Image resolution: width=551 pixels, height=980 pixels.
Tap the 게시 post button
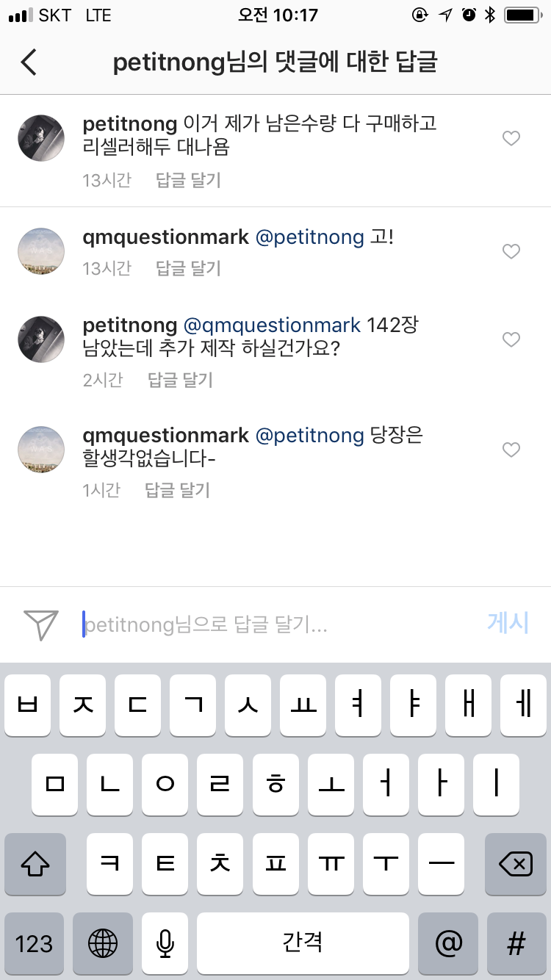(508, 623)
